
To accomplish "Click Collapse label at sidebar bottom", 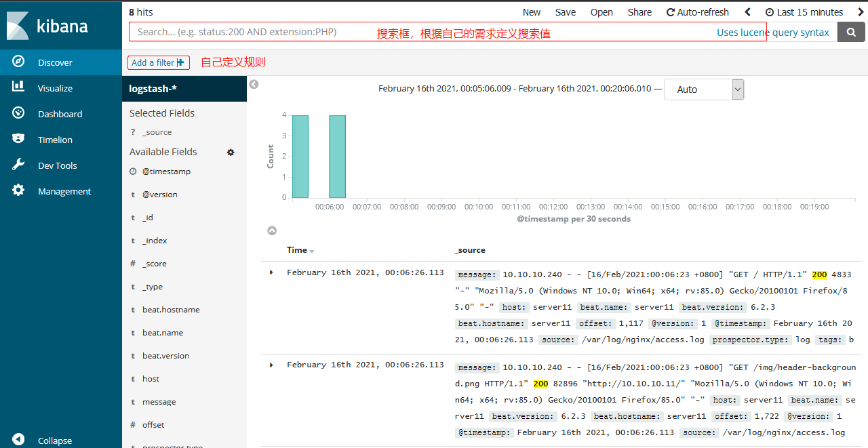I will [x=55, y=441].
